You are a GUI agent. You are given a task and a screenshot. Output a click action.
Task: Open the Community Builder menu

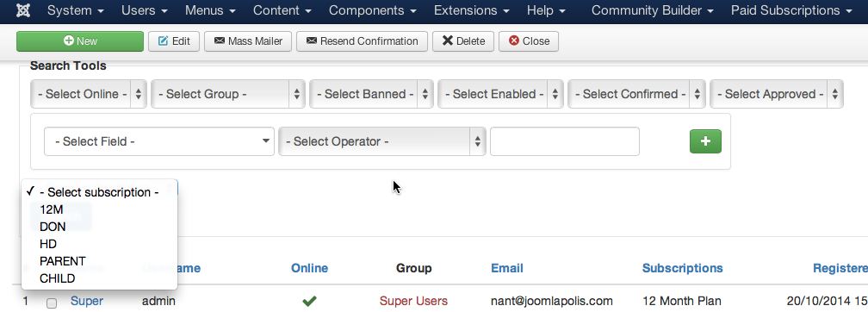(652, 10)
